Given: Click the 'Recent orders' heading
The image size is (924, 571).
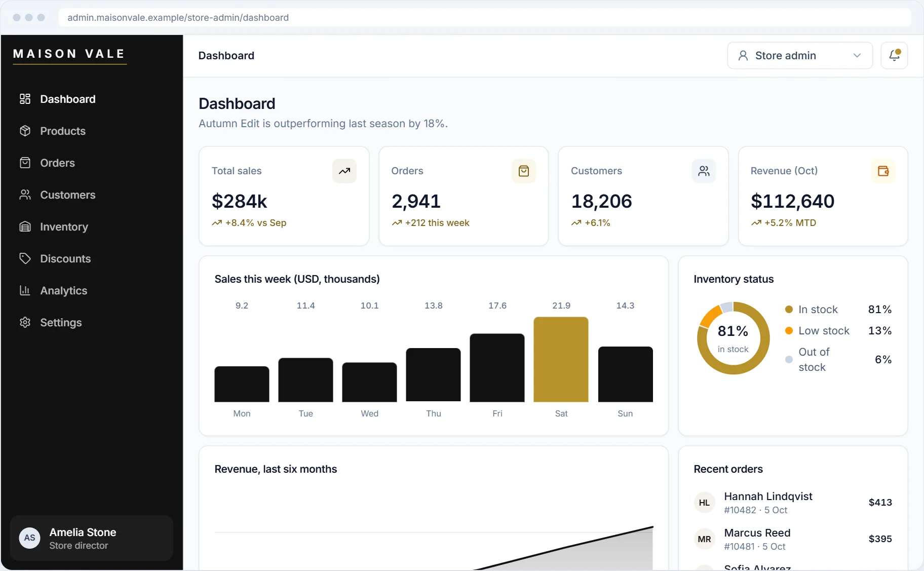Looking at the screenshot, I should click(x=728, y=469).
